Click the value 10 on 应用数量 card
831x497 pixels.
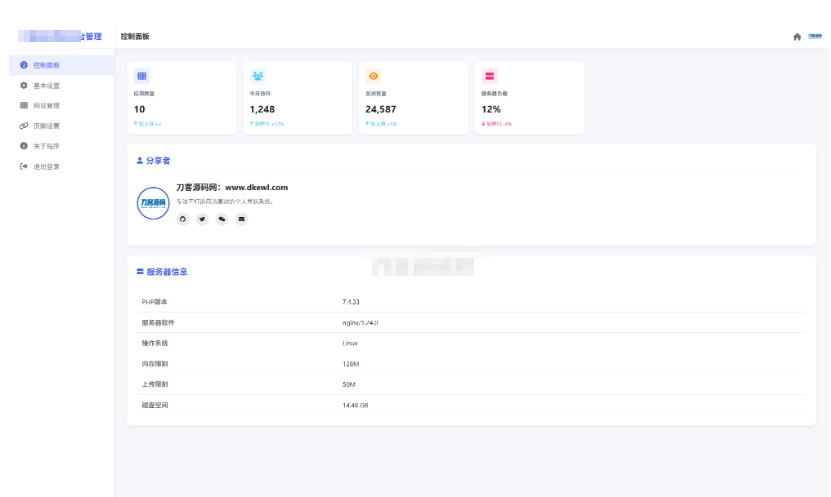[139, 109]
